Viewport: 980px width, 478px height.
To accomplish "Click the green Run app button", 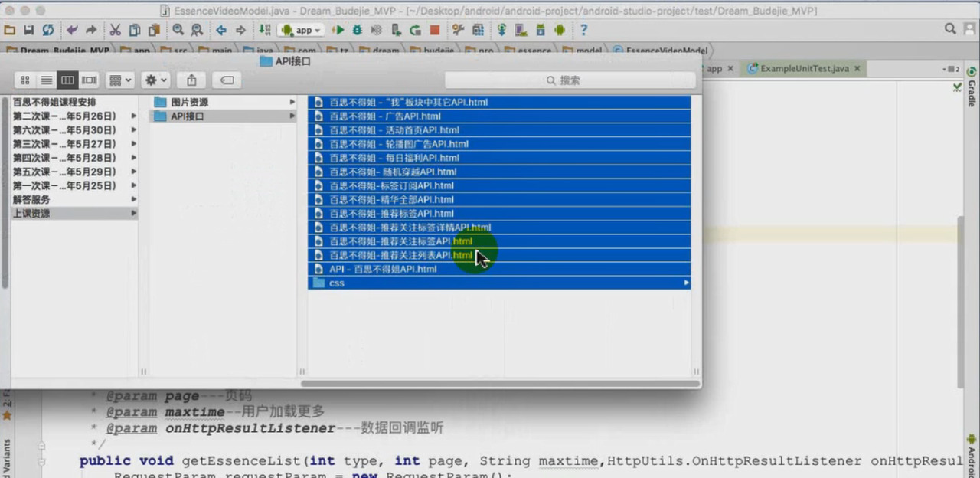I will (x=338, y=30).
